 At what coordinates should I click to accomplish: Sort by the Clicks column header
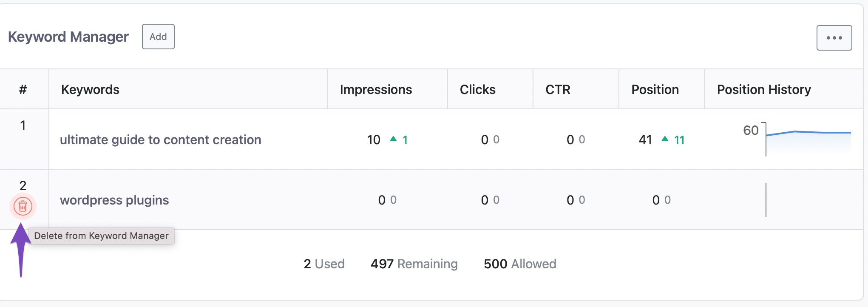tap(477, 90)
